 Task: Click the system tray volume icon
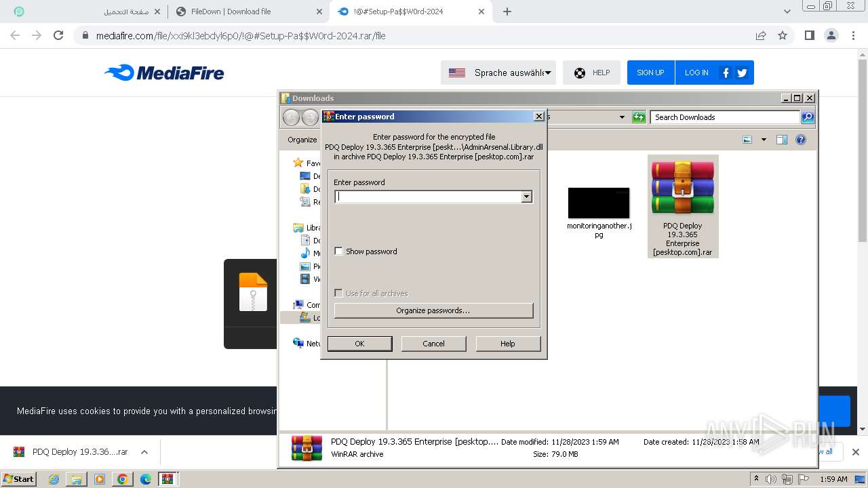click(771, 479)
